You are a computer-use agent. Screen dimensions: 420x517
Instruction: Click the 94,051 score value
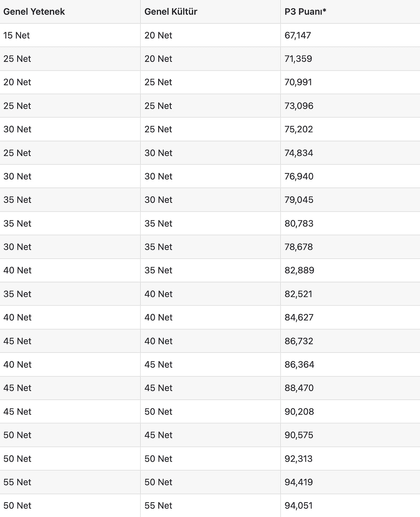click(x=299, y=505)
